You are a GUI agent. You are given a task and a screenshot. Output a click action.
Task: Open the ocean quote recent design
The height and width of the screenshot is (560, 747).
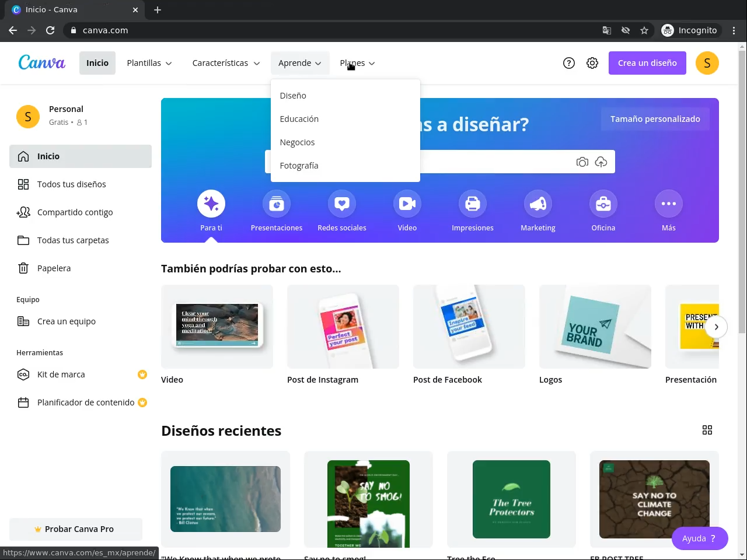[225, 499]
